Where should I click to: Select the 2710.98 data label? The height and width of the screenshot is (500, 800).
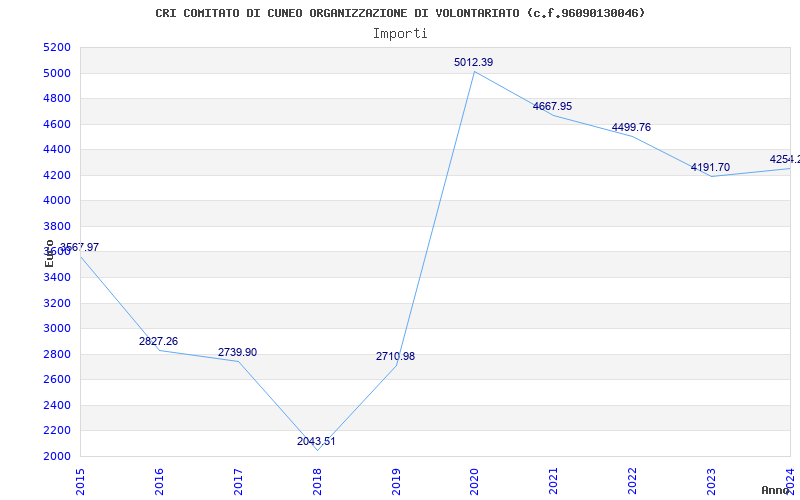[x=395, y=357]
